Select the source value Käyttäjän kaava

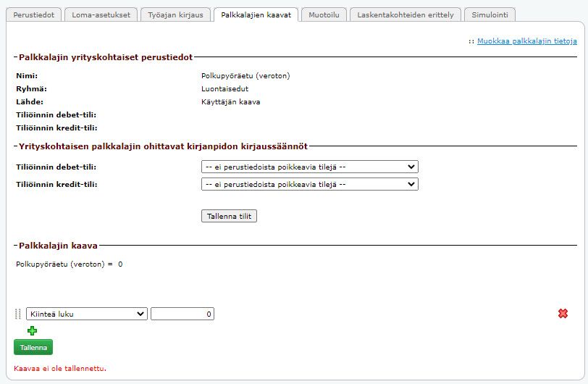pos(230,102)
